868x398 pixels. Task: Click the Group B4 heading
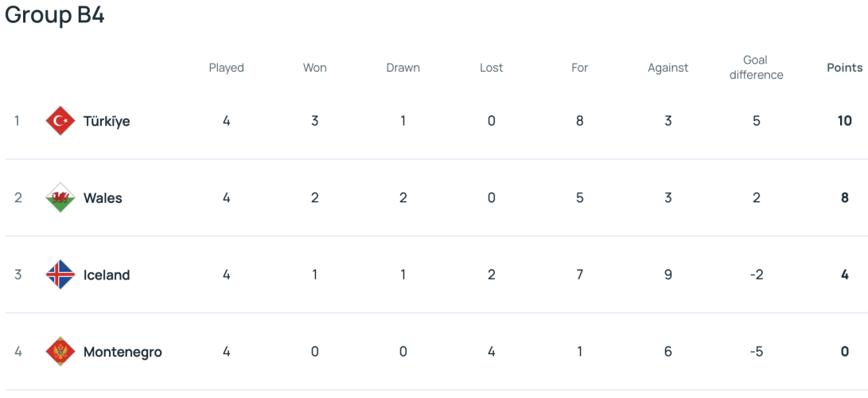[x=55, y=15]
